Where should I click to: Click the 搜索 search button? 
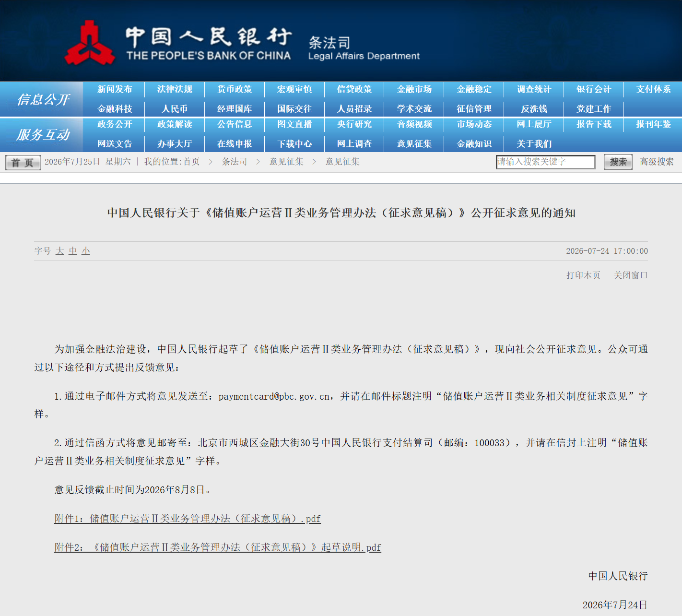[618, 162]
